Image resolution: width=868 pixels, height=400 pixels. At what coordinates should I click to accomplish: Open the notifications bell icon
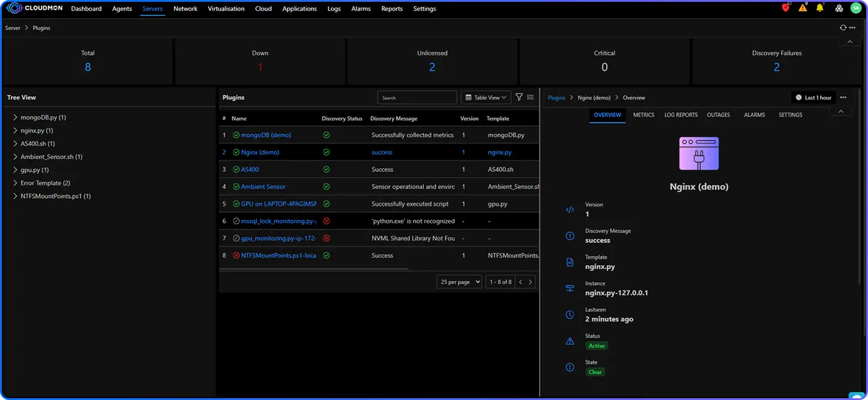[819, 8]
